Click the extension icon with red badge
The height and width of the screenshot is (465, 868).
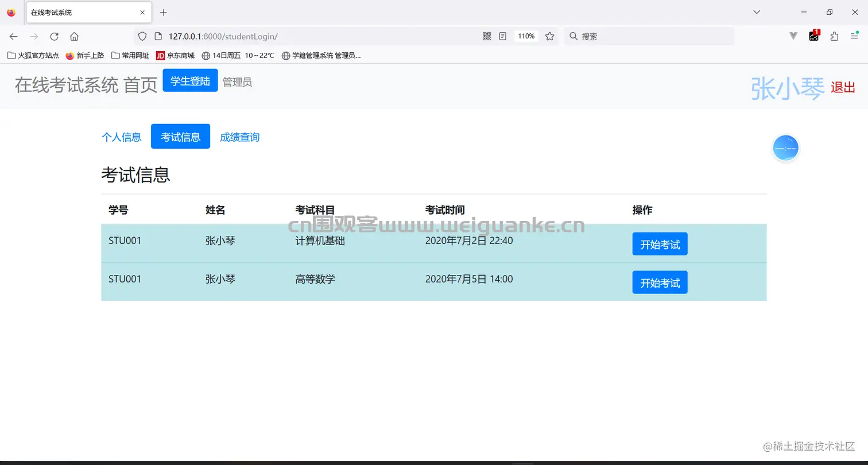tap(814, 36)
